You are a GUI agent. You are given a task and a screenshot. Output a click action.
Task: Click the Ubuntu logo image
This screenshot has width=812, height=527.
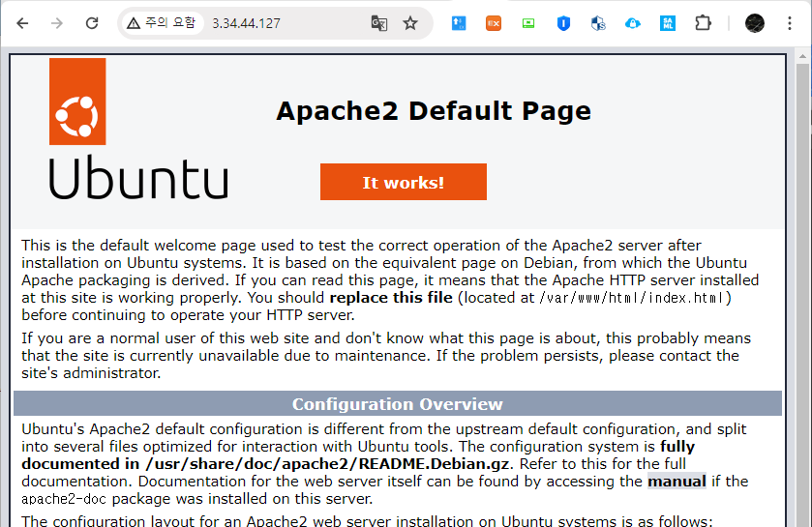(138, 130)
